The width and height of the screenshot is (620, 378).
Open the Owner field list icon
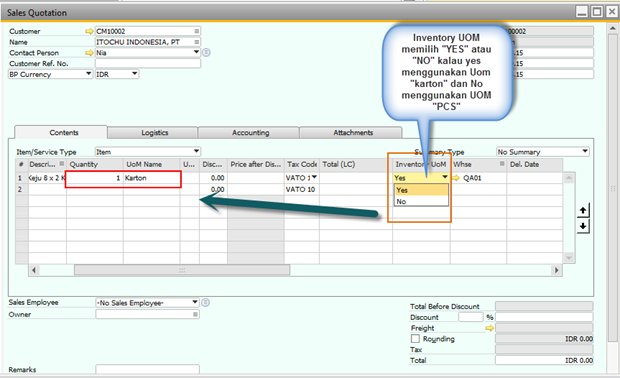click(x=195, y=314)
